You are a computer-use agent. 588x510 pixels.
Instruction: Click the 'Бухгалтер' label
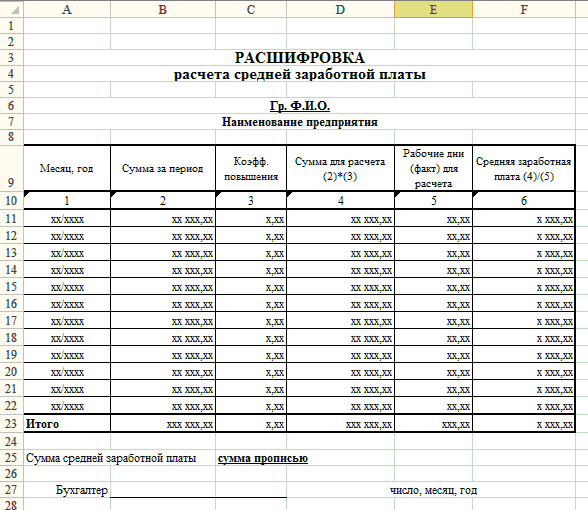coord(82,490)
